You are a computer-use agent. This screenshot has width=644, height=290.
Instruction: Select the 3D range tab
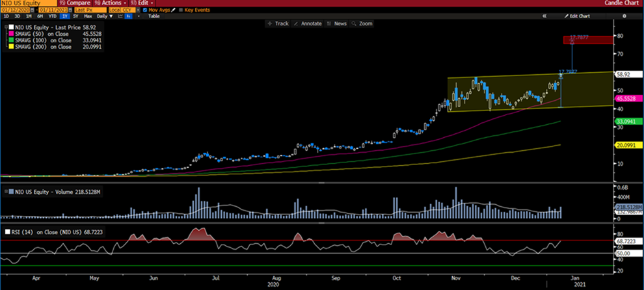(x=18, y=16)
